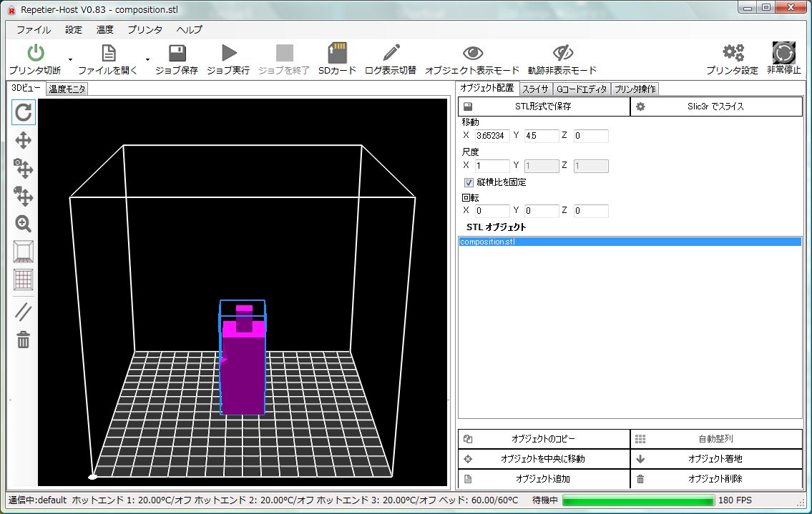The image size is (812, 514).
Task: Click the ジョブを終了 stop icon
Action: [x=284, y=53]
